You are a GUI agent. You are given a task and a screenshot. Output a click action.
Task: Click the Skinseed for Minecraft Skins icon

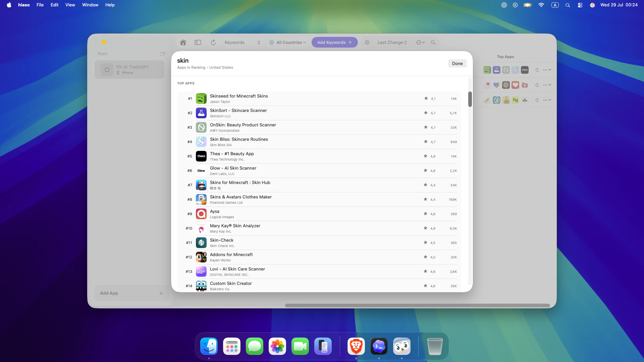click(201, 99)
